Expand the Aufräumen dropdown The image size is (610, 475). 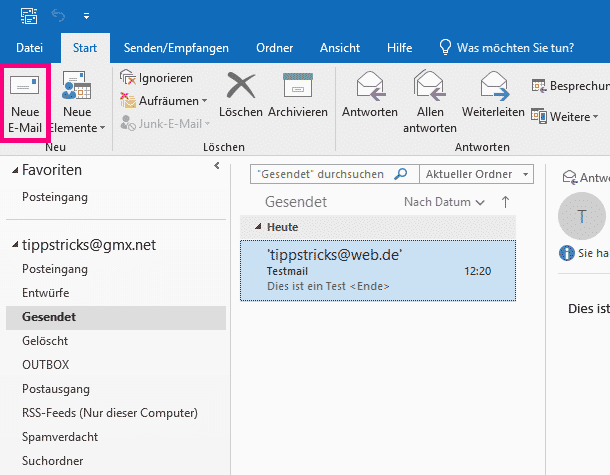tap(204, 101)
